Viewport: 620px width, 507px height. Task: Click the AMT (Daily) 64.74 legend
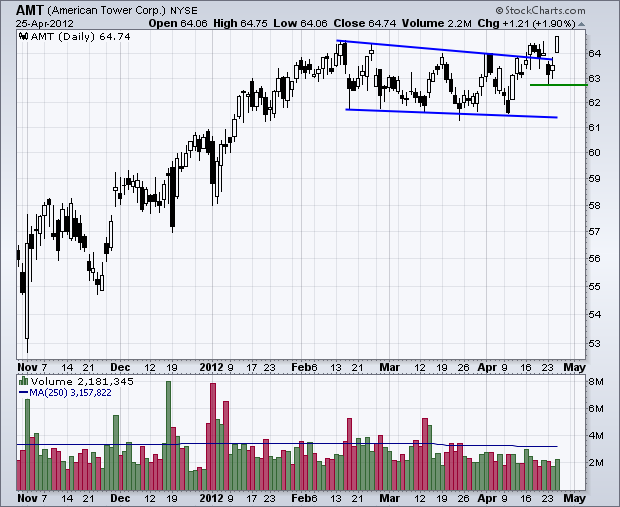[x=80, y=36]
